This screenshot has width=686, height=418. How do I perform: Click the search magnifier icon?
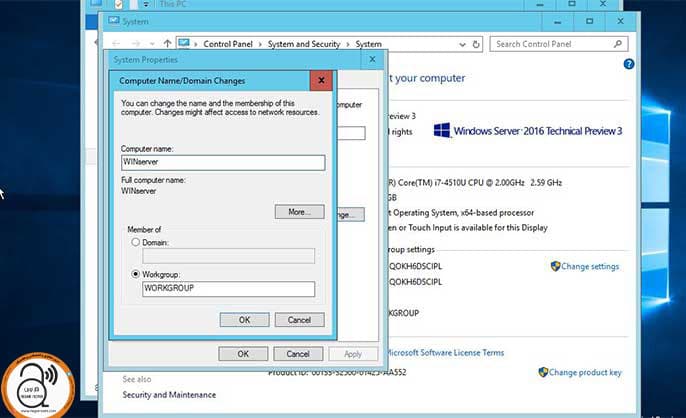coord(618,44)
